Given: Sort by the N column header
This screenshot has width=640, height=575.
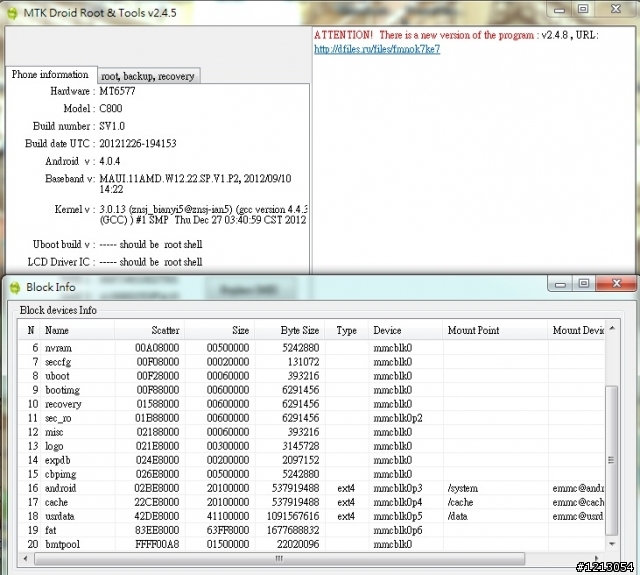Looking at the screenshot, I should 31,330.
